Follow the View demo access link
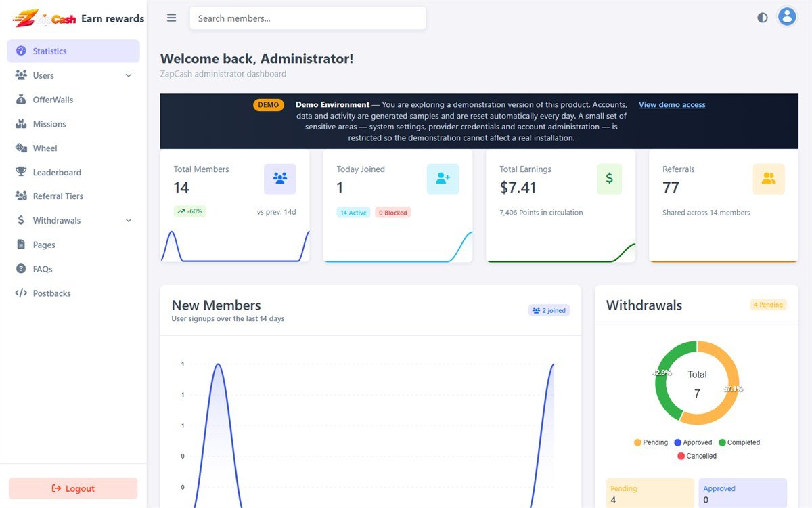Viewport: 812px width, 508px height. point(672,104)
